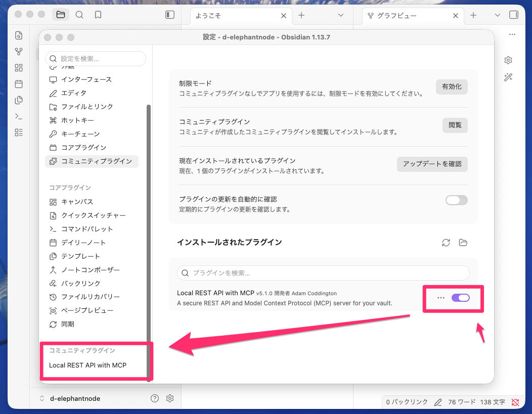The image size is (532, 414).
Task: Click the list-style icon at ribbon bottom
Action: (x=19, y=132)
